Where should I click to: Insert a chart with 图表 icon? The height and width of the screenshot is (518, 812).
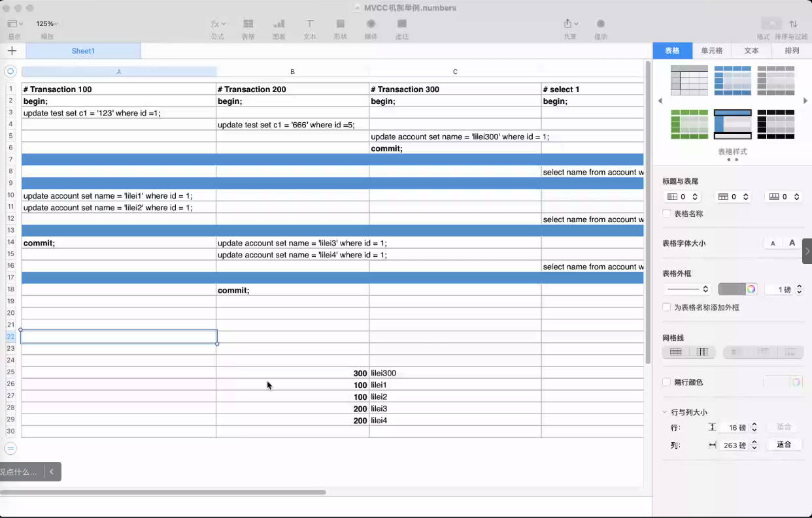click(279, 24)
